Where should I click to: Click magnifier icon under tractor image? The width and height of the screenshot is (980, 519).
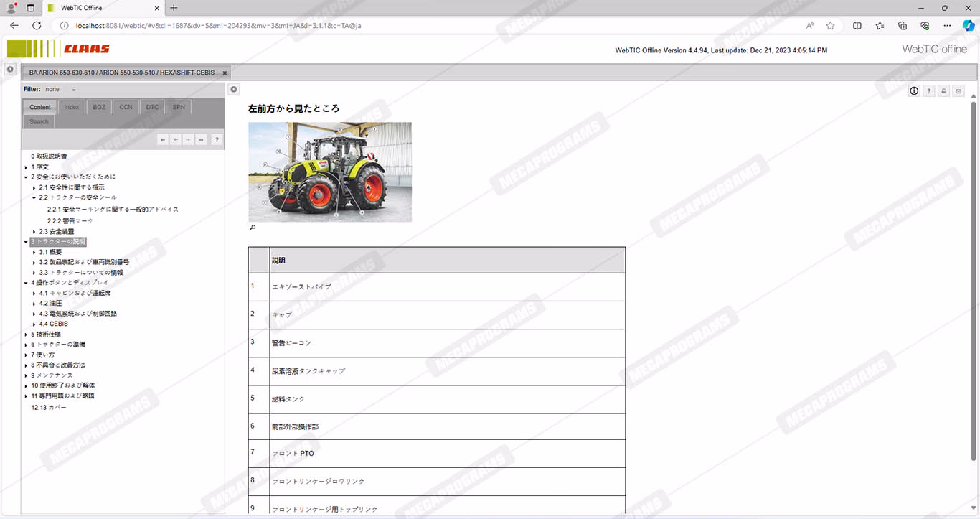[x=253, y=228]
